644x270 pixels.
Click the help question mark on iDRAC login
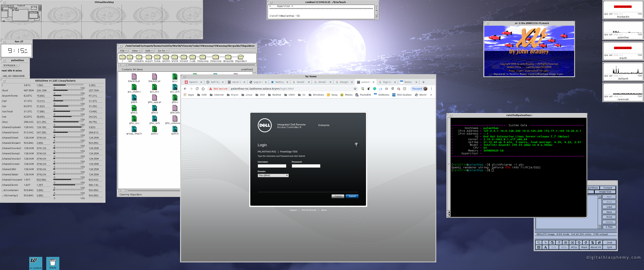click(356, 145)
